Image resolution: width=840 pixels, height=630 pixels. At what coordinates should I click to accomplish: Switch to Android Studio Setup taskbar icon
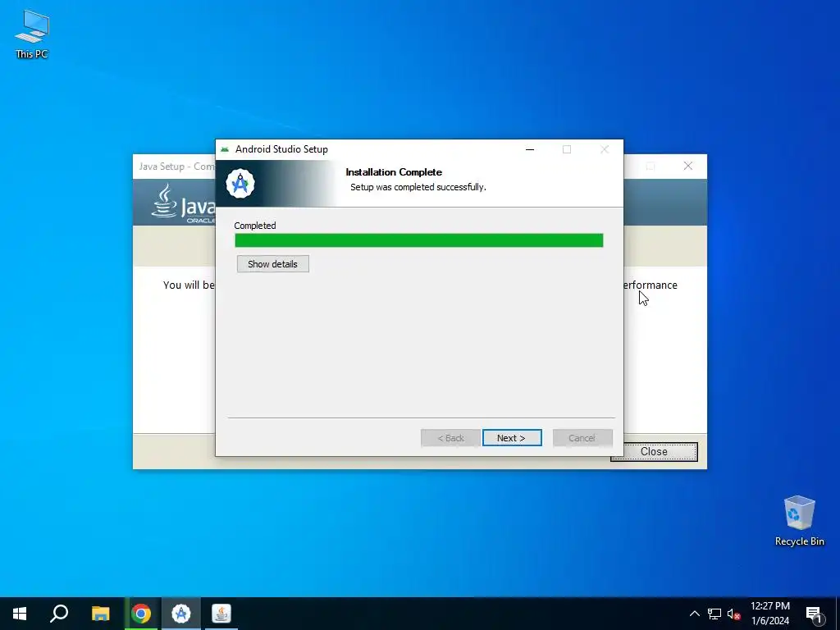coord(181,614)
